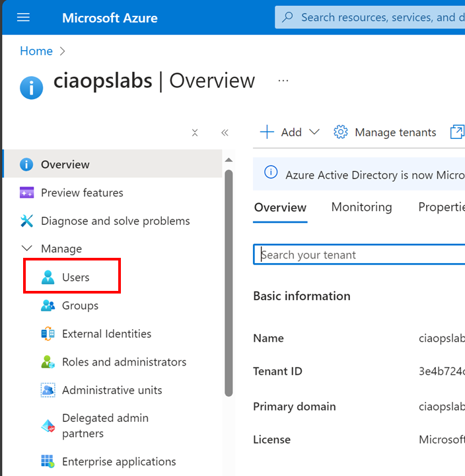Switch to the Monitoring tab
The image size is (465, 476).
click(361, 208)
